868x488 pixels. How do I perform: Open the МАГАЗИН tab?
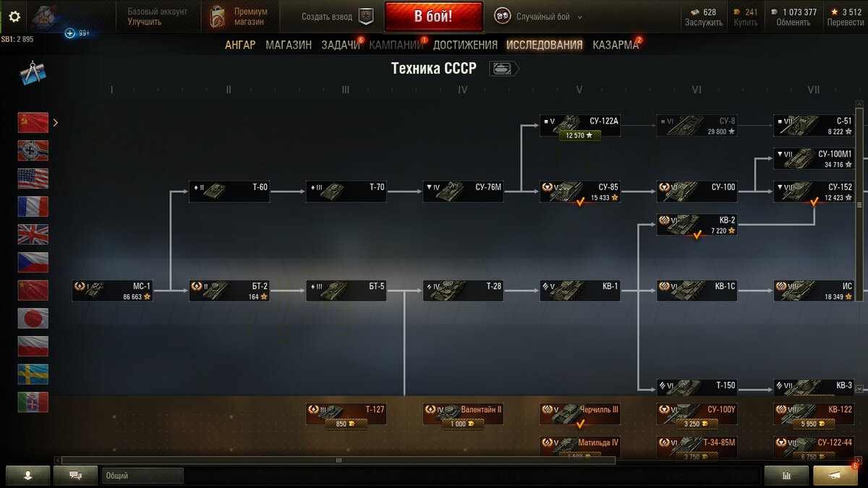(x=289, y=45)
